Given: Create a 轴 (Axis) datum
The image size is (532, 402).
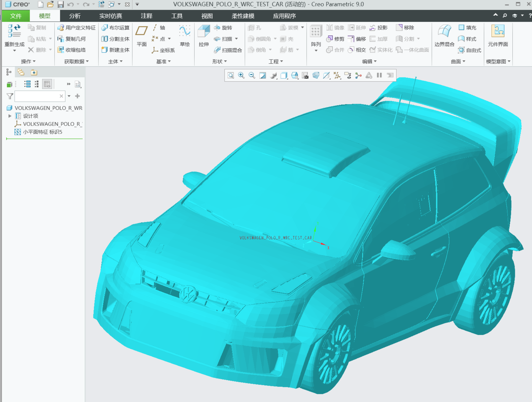Looking at the screenshot, I should coord(159,28).
